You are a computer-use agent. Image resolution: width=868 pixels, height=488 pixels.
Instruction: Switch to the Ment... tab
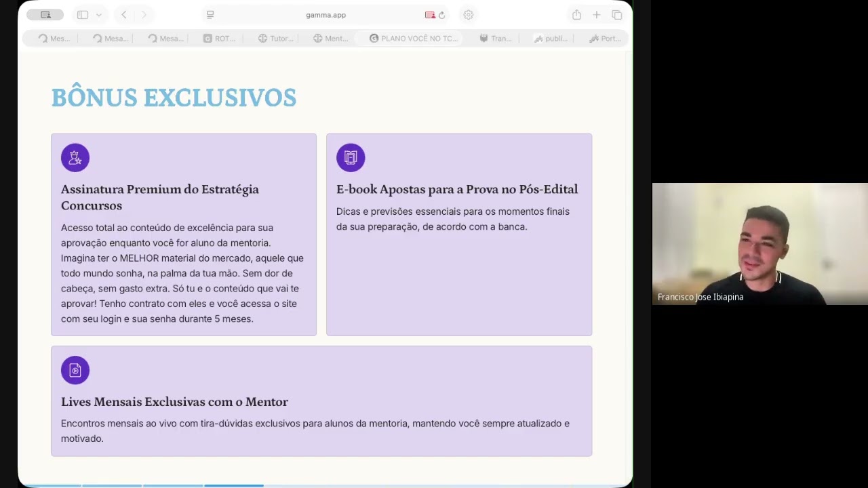point(330,39)
